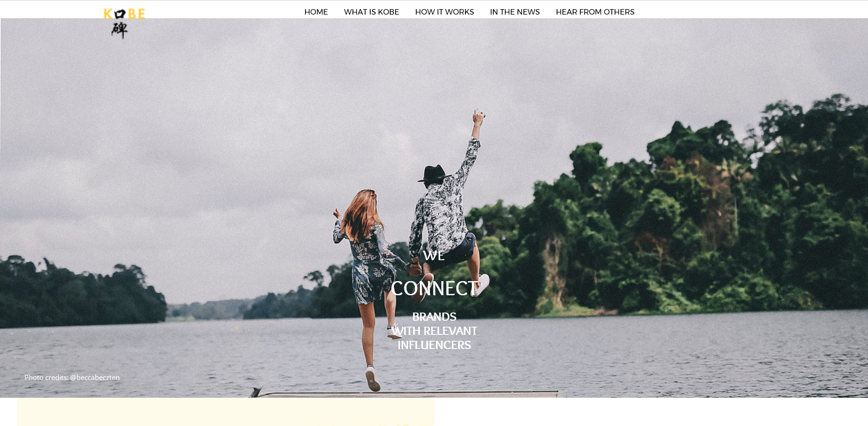Click the BRANDS text line
The image size is (868, 426).
coord(434,316)
